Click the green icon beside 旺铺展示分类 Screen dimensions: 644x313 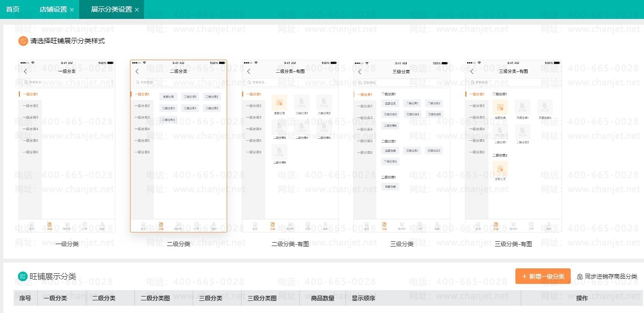(23, 277)
